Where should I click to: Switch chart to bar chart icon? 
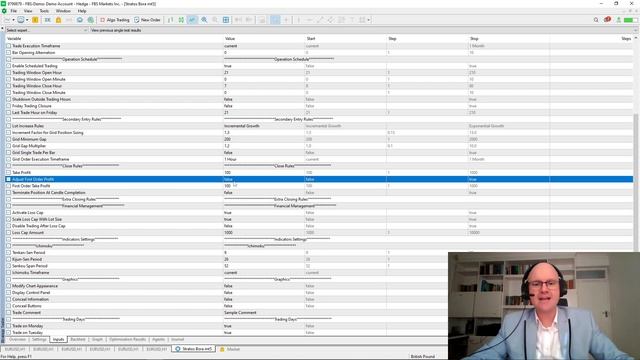pyautogui.click(x=171, y=20)
